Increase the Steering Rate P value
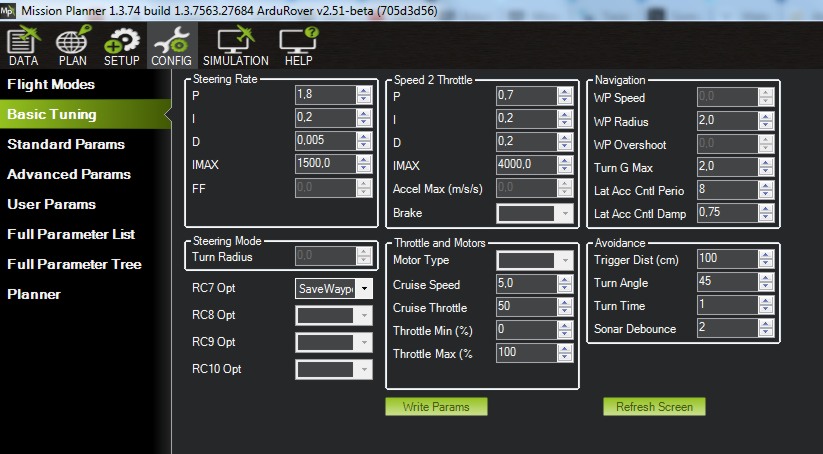 (x=363, y=91)
